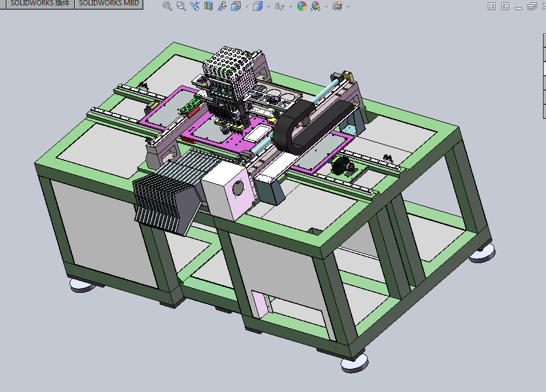Click the View Orientation cube icon
The width and height of the screenshot is (546, 392).
pyautogui.click(x=236, y=6)
